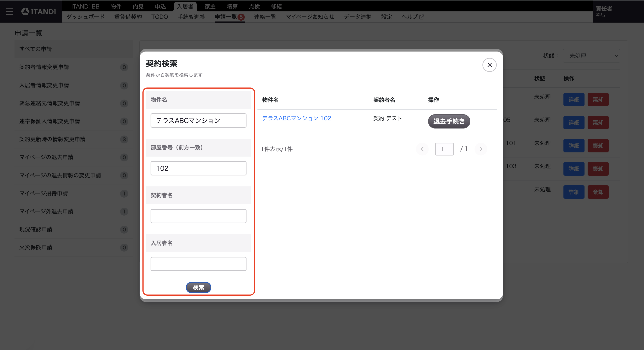This screenshot has height=350, width=644.
Task: Open 申請一覧 menu item
Action: [230, 17]
